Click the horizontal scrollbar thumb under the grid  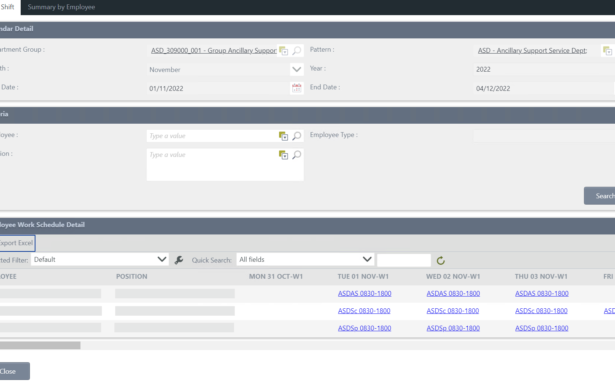tap(40, 345)
